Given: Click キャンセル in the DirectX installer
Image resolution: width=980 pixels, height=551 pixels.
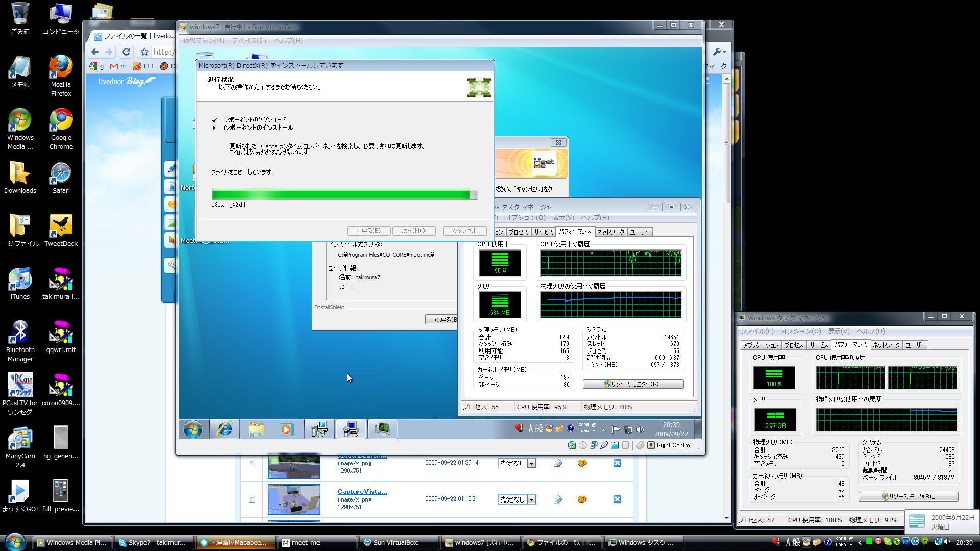Looking at the screenshot, I should (x=464, y=231).
